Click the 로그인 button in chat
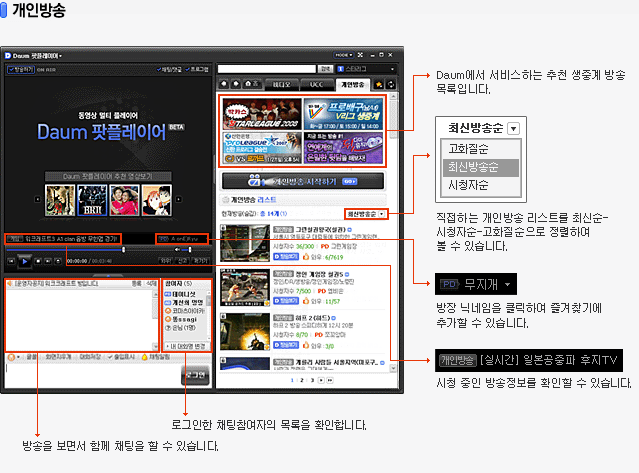Image resolution: width=639 pixels, height=473 pixels. click(x=195, y=375)
